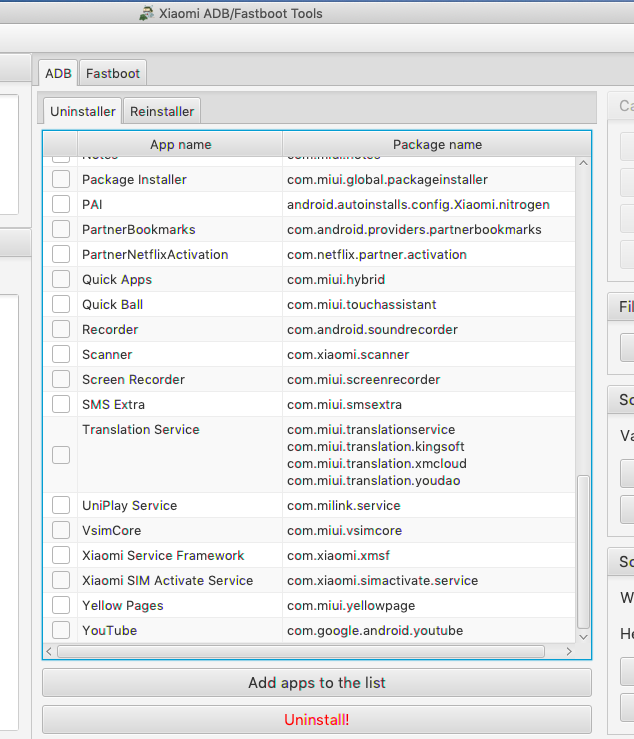
Task: Enable the PartnerBookmarks checkbox
Action: (x=61, y=230)
